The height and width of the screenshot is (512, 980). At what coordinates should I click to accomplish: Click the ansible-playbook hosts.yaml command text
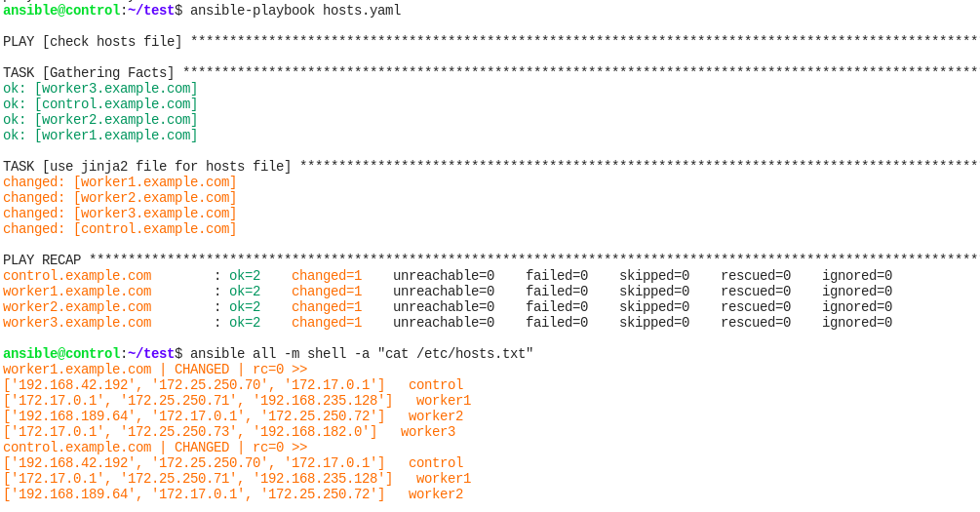click(295, 10)
